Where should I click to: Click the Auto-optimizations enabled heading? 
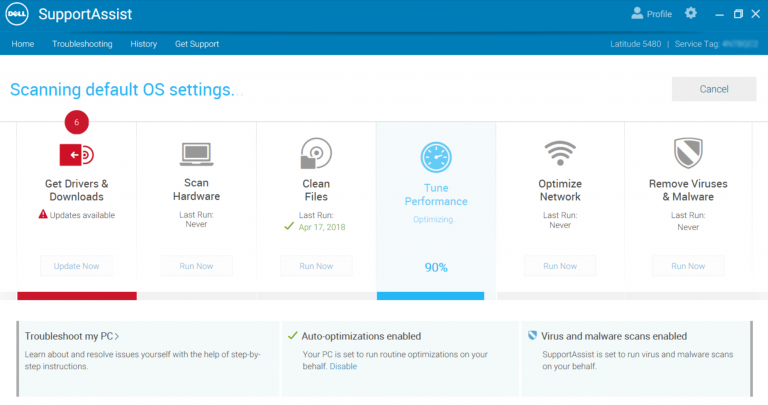pos(361,336)
